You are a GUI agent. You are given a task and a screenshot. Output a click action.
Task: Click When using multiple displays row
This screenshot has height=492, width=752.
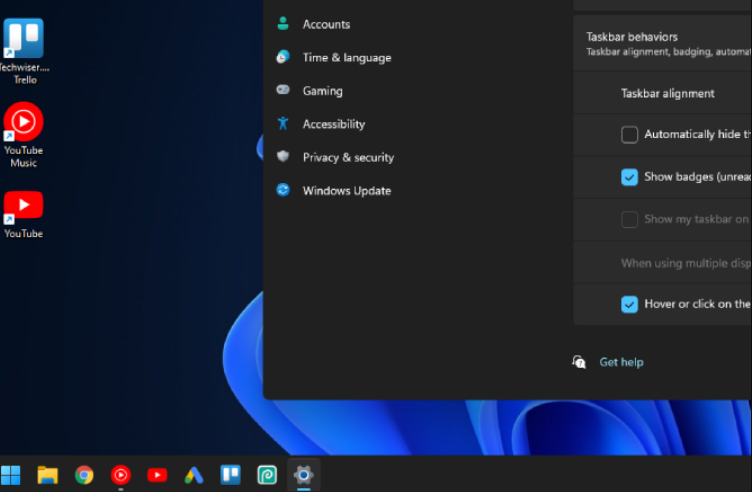tap(662, 263)
